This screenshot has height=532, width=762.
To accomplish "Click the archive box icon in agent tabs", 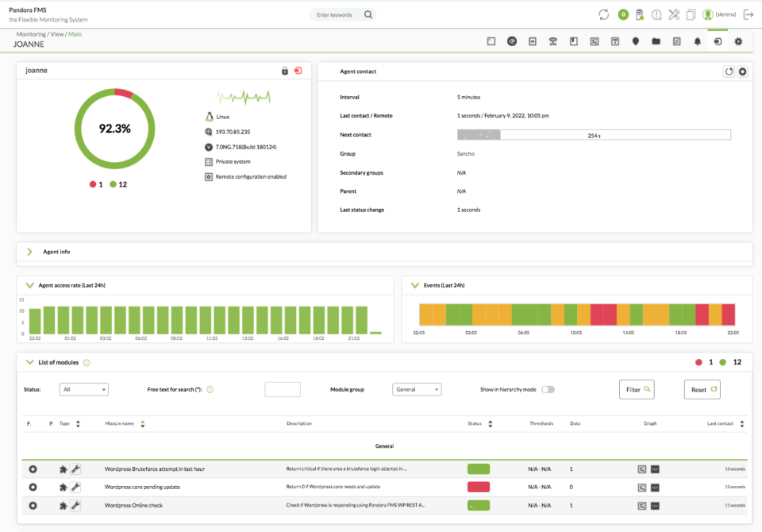I will click(x=615, y=41).
